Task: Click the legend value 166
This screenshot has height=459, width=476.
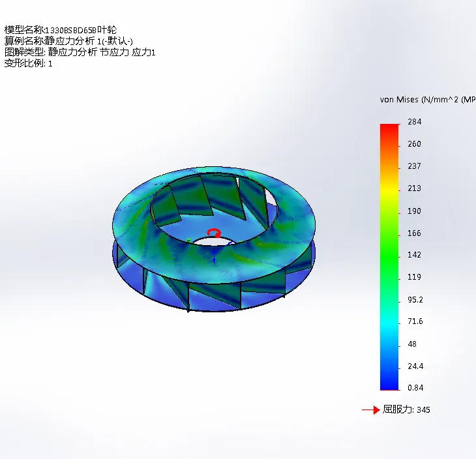Action: point(414,233)
